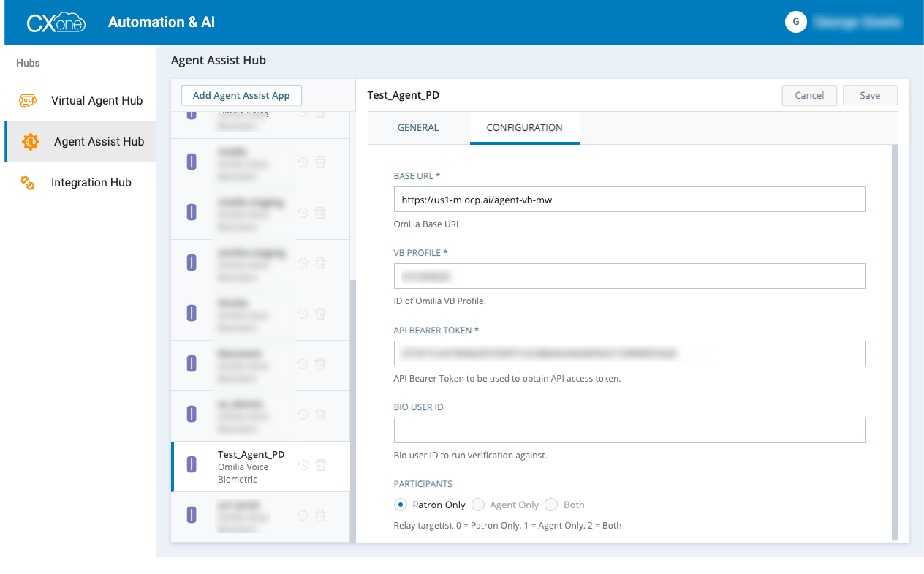The width and height of the screenshot is (924, 574).
Task: Click the API Bearer Token field
Action: 629,353
